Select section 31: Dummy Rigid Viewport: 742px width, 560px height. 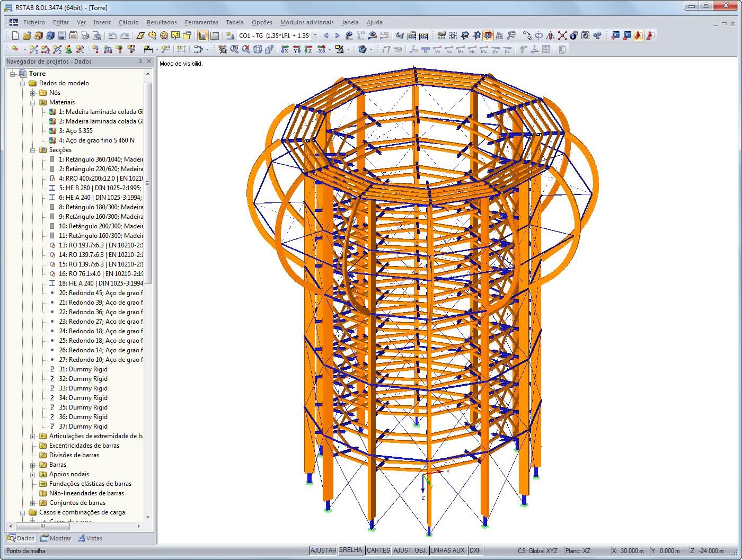[83, 369]
